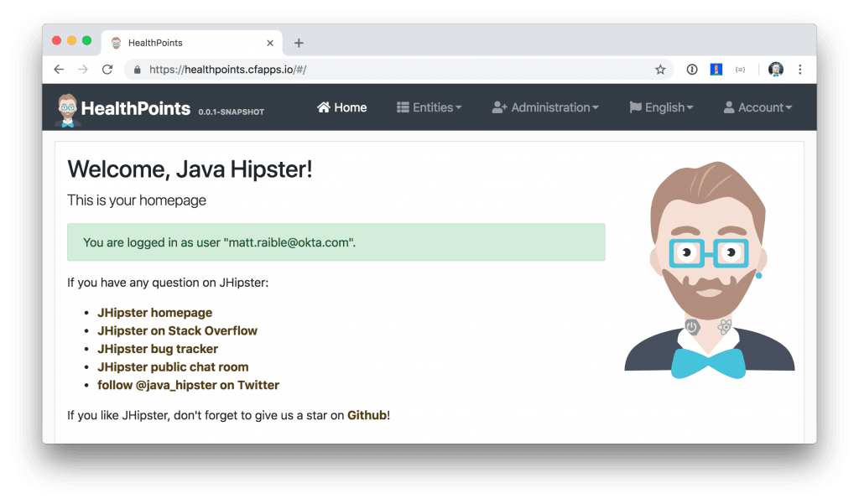Click the 'This is your homepage' text

137,200
